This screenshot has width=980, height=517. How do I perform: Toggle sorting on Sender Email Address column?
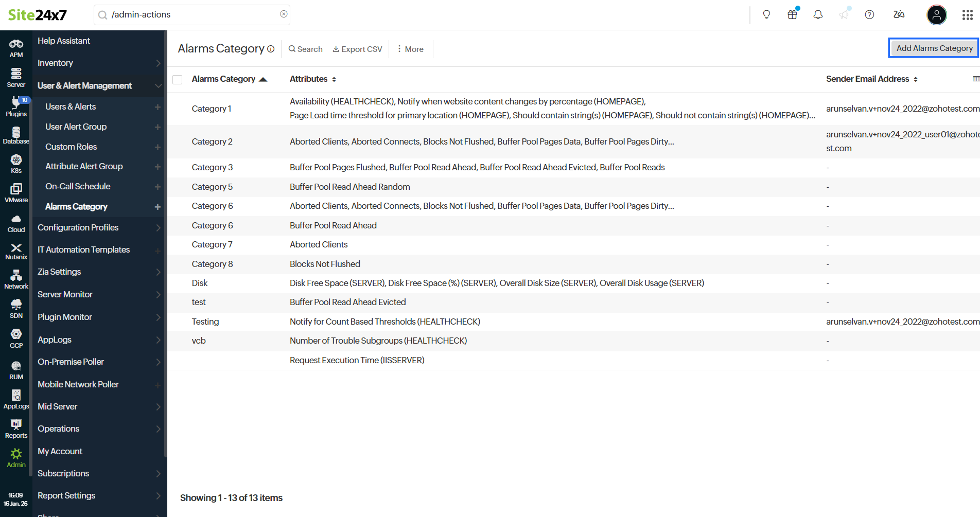coord(916,79)
